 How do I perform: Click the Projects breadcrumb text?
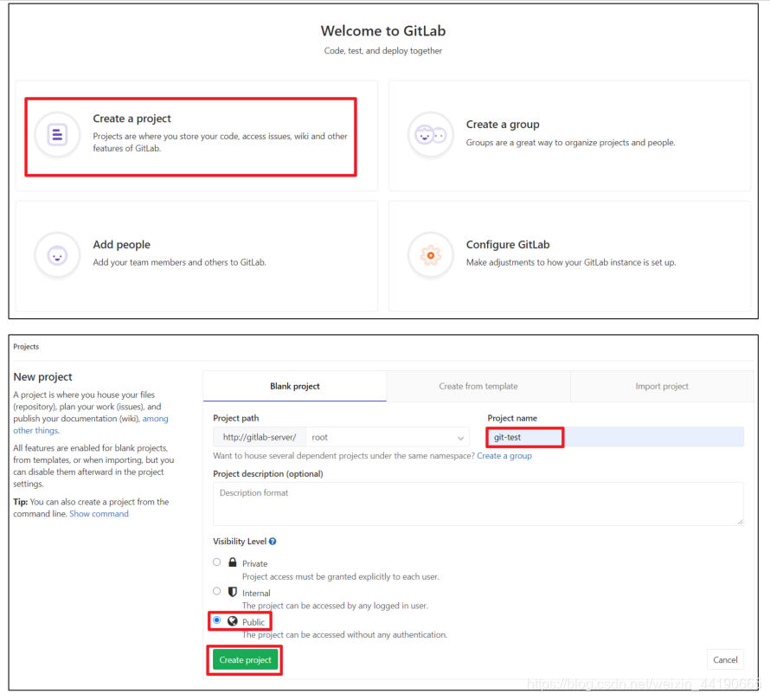pos(26,347)
